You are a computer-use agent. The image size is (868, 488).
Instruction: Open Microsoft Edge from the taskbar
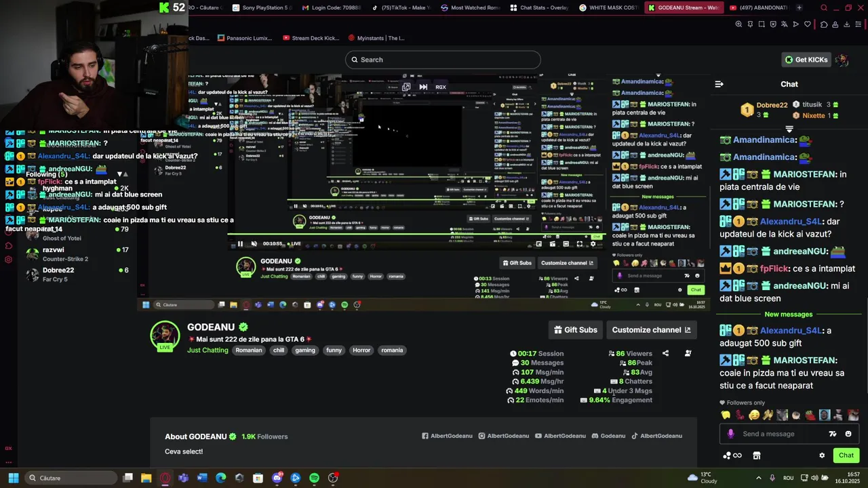(220, 478)
